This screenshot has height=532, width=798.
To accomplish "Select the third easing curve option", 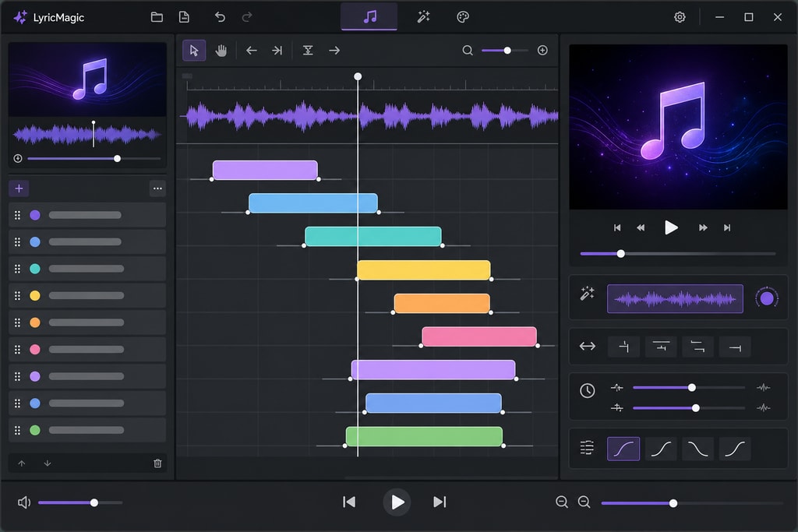I will [697, 449].
